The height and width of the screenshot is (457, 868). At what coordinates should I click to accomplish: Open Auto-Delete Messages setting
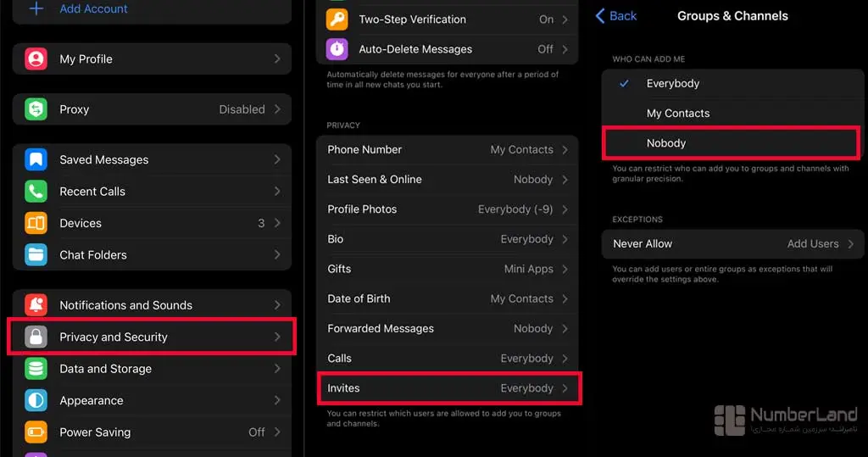pos(448,49)
